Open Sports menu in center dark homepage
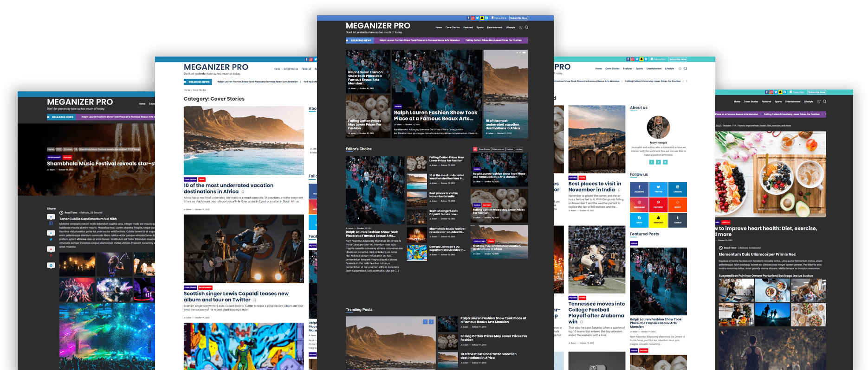The image size is (868, 370). (480, 27)
